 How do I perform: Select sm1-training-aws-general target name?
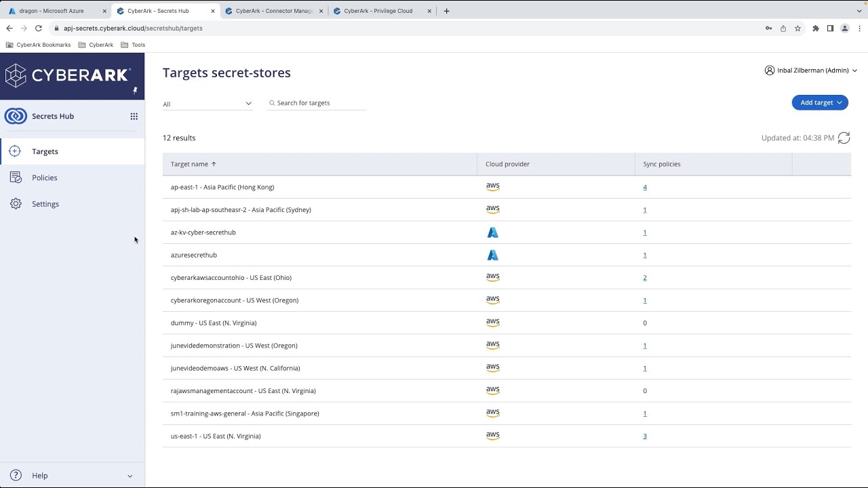click(x=245, y=413)
